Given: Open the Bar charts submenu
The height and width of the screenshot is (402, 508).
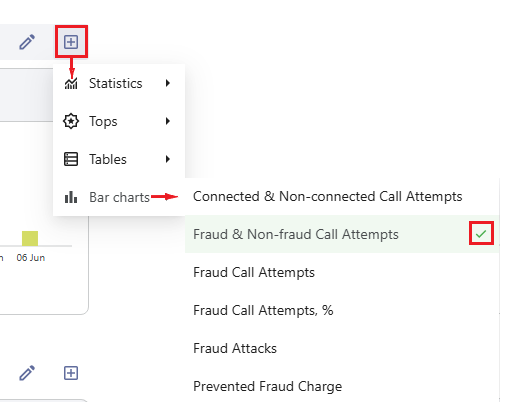Looking at the screenshot, I should pyautogui.click(x=119, y=197).
